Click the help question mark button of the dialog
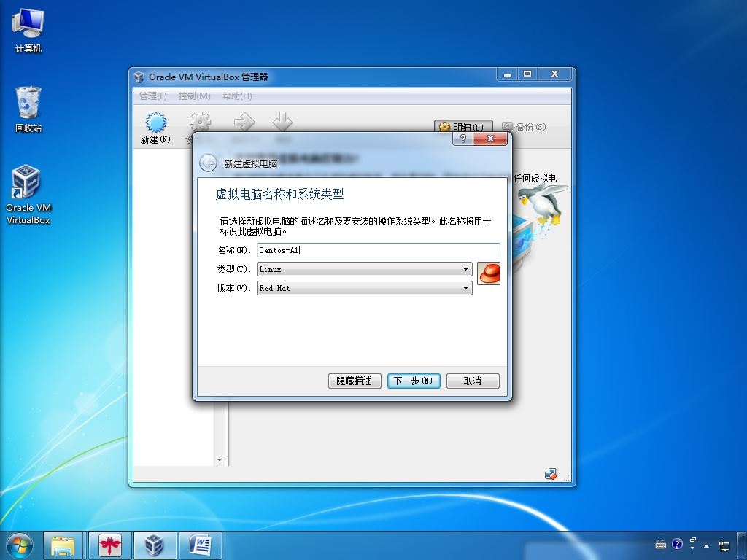 point(462,139)
